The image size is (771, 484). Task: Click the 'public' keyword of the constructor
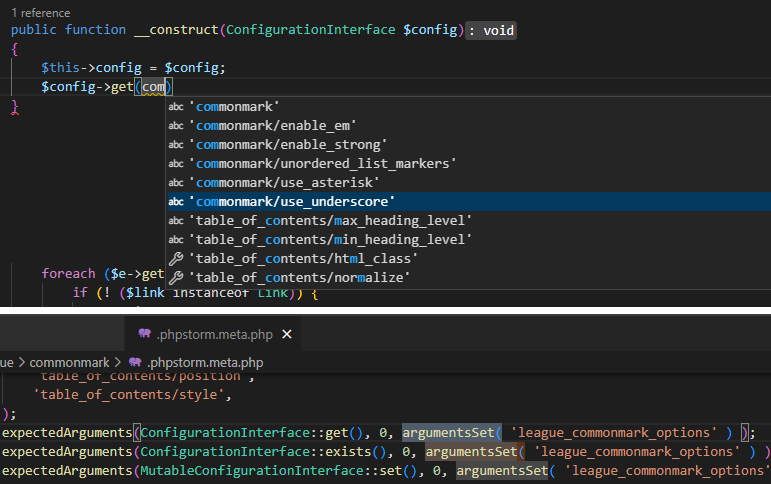[33, 30]
